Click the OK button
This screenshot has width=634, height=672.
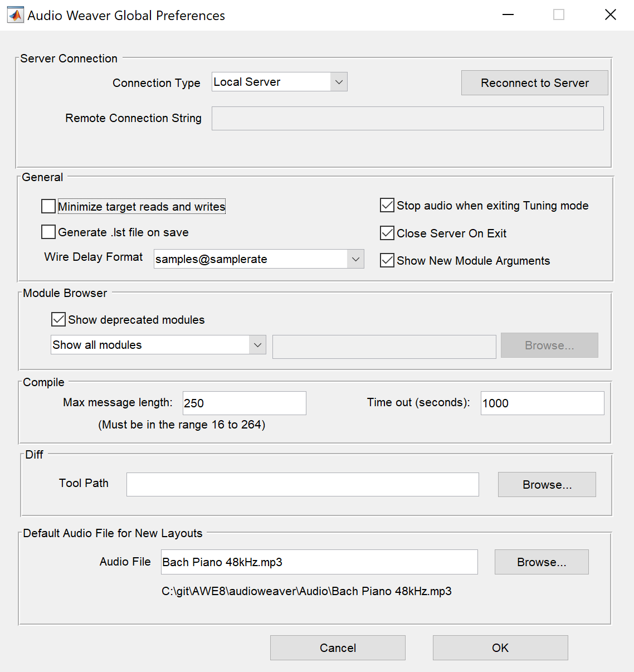[x=500, y=647]
